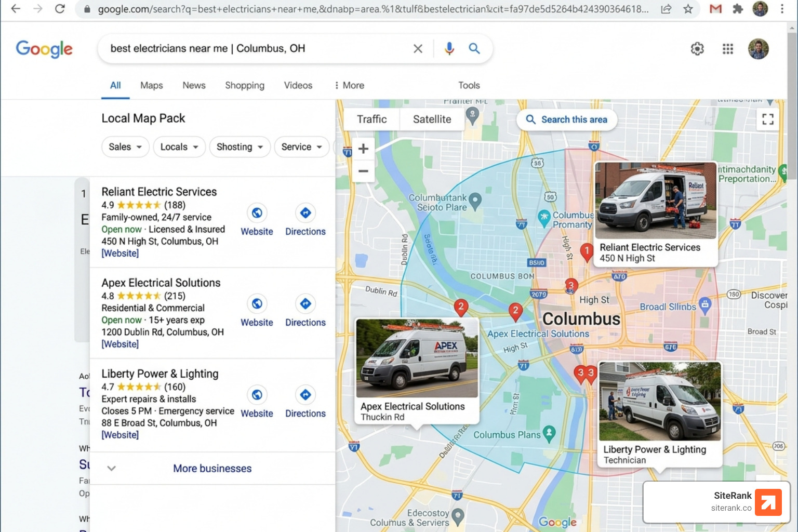Open the Liberty Power & Lighting van photo
The width and height of the screenshot is (798, 532).
(660, 402)
